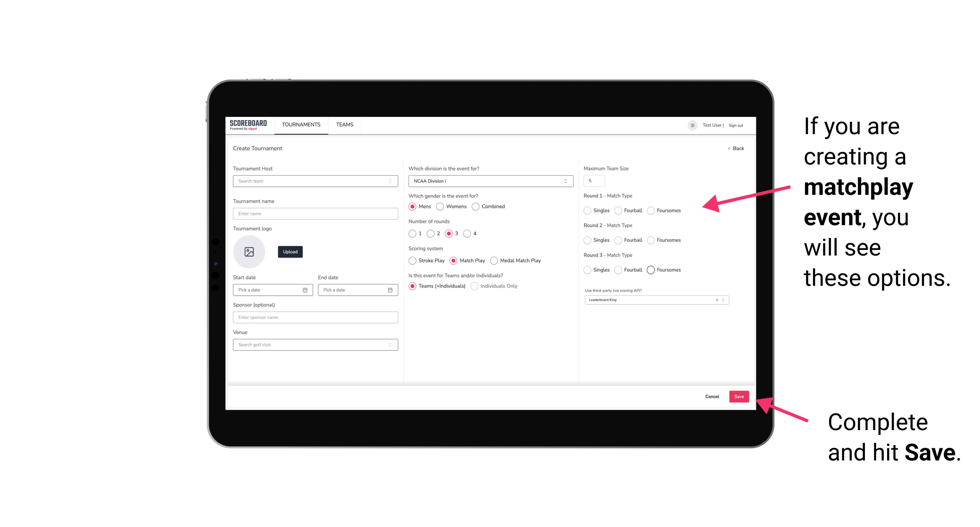Click the Back arrow icon
This screenshot has width=980, height=527.
[x=729, y=148]
